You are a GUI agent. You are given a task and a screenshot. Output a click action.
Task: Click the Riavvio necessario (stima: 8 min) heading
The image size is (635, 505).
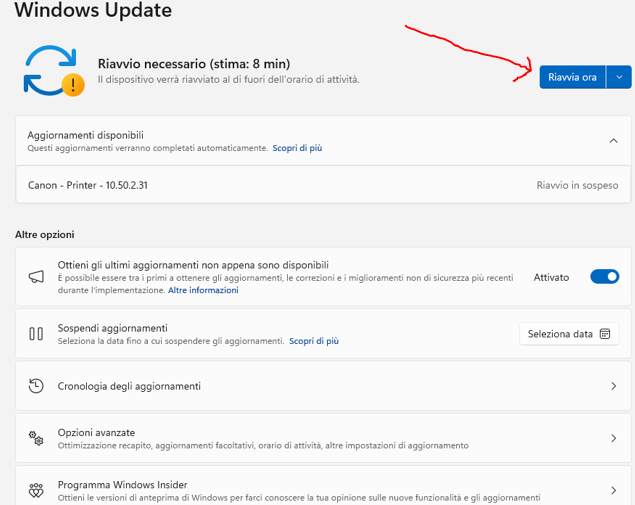(x=194, y=64)
